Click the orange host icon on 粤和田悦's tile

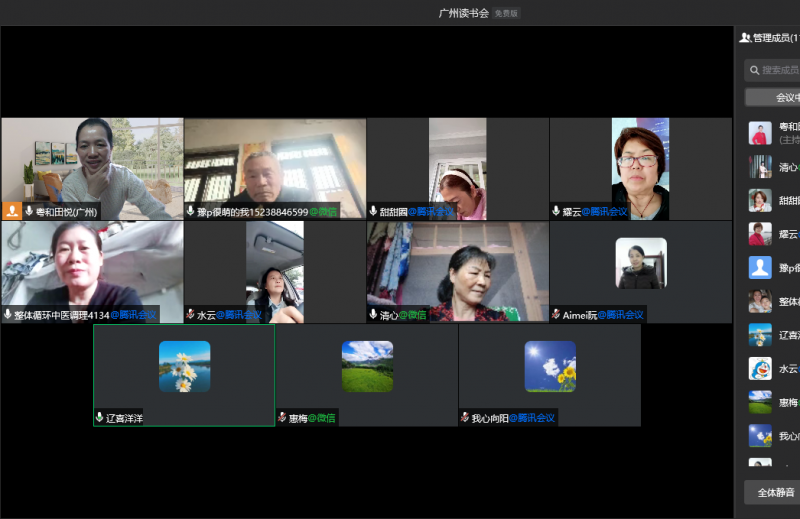click(12, 211)
